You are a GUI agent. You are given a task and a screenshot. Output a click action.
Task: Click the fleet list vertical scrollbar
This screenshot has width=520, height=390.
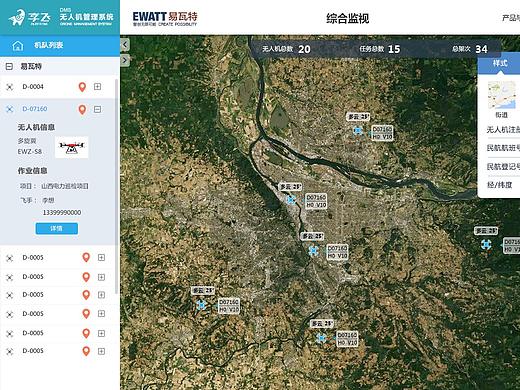point(116,187)
